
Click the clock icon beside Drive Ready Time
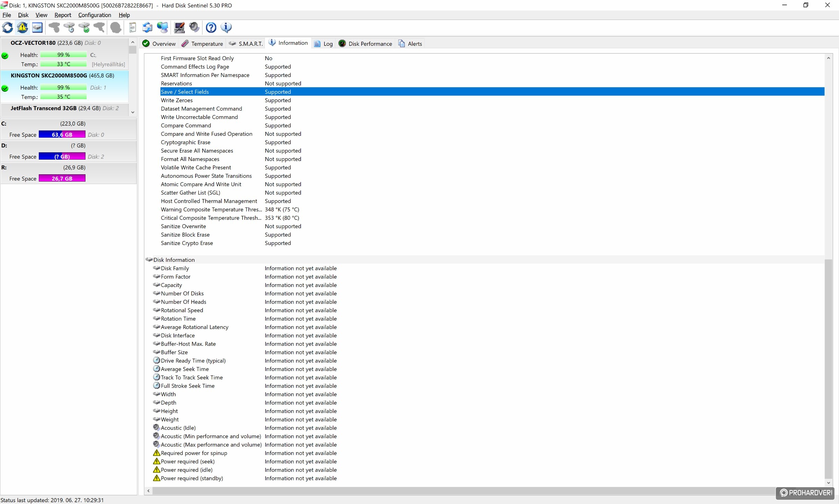[x=157, y=360]
